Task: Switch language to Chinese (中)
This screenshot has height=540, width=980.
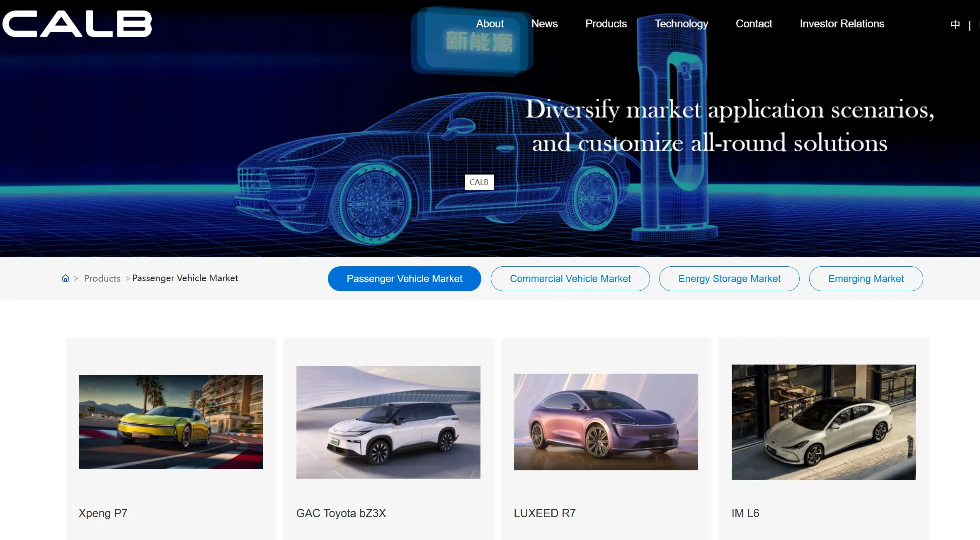Action: coord(955,24)
